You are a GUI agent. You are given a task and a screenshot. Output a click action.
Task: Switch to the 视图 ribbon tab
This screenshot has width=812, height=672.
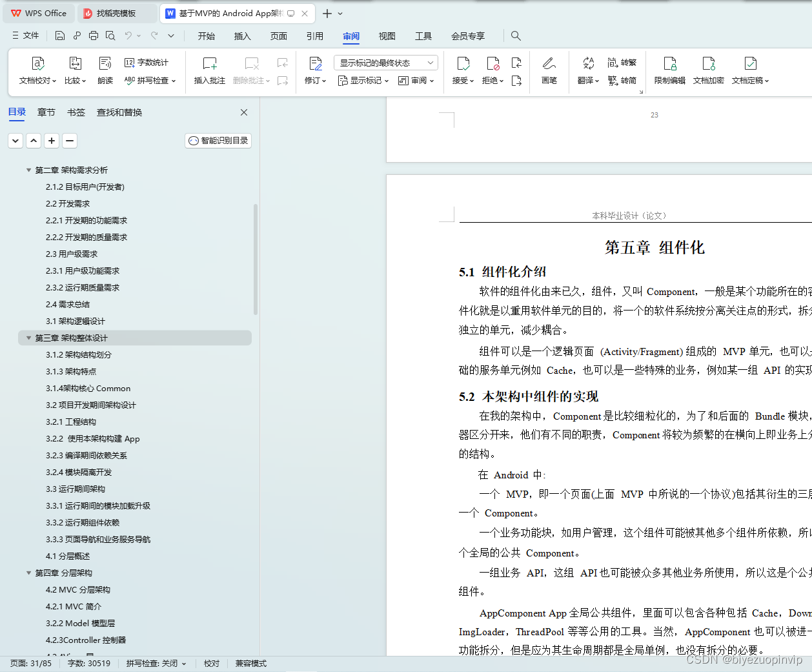(x=387, y=36)
